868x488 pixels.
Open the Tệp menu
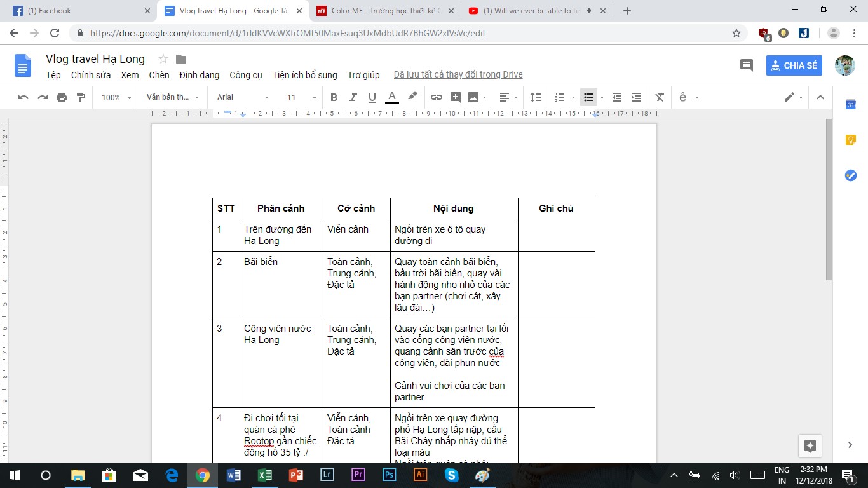point(53,75)
